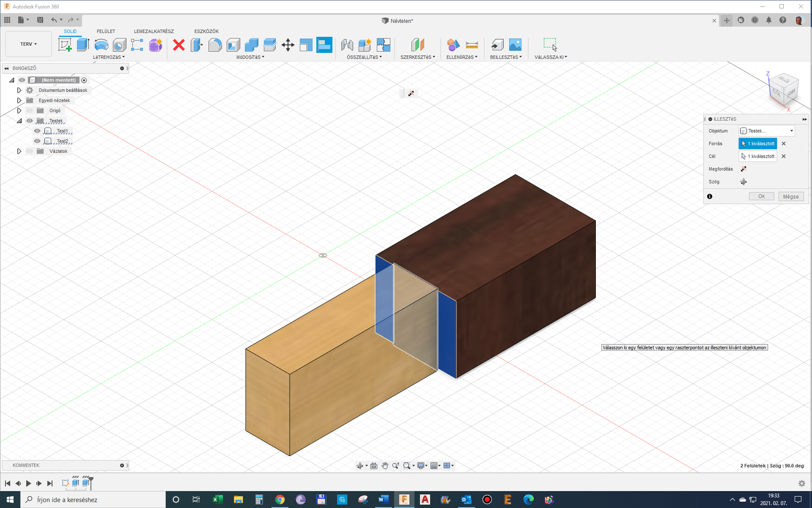Click the ViewCube to reorient the view
Viewport: 812px width, 508px height.
click(783, 89)
